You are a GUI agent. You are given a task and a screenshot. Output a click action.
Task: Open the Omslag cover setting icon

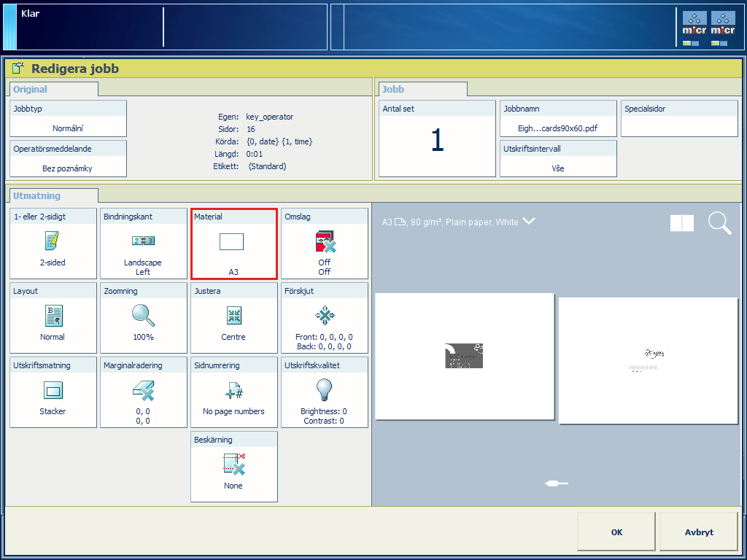point(324,241)
